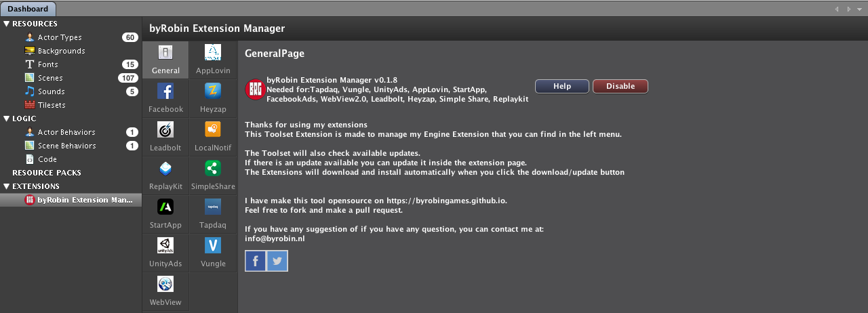
Task: Collapse the RESOURCES section
Action: coord(6,24)
